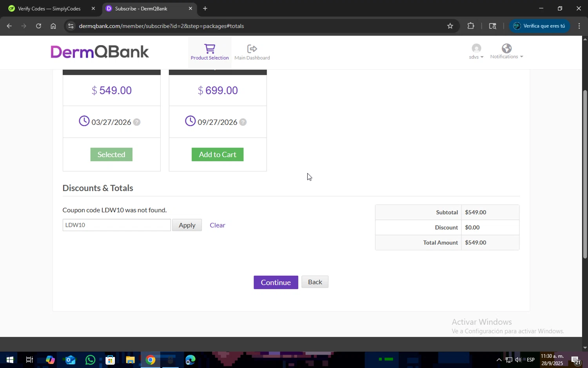Open Outlook from the taskbar
Viewport: 588px width, 368px height.
[x=70, y=360]
